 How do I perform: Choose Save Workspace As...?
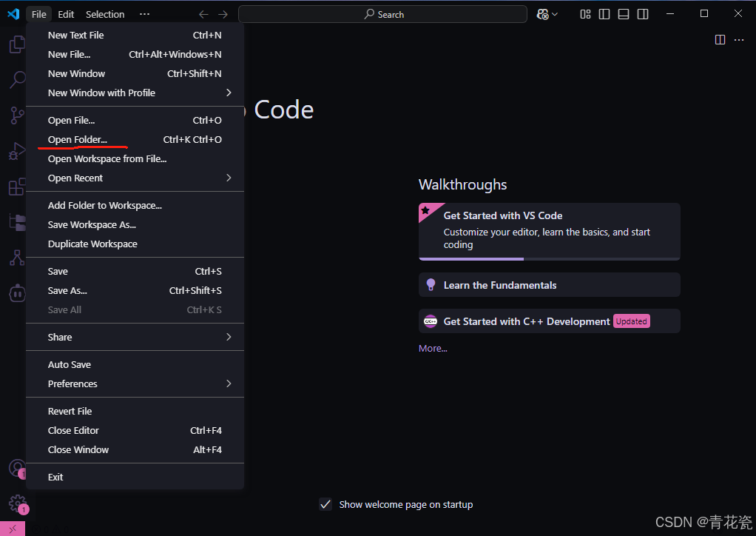point(135,225)
